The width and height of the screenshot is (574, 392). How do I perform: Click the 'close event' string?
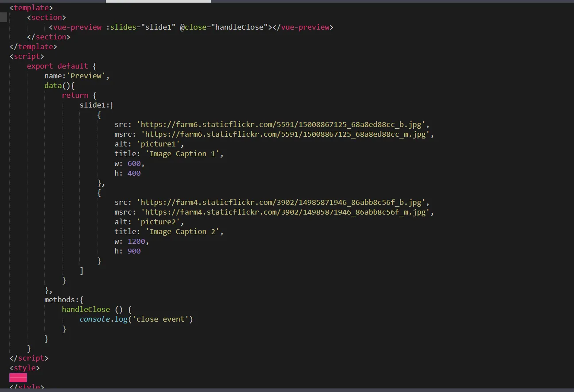pyautogui.click(x=160, y=319)
